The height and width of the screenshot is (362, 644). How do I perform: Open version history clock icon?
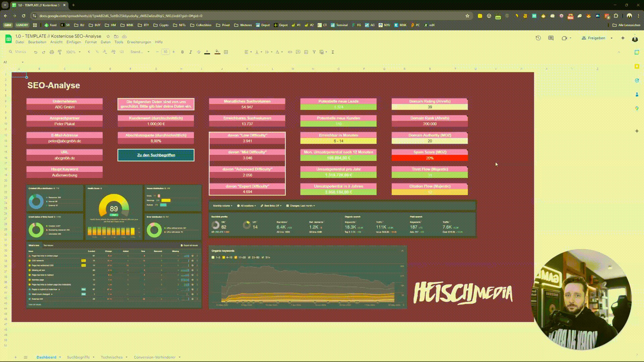coord(538,38)
